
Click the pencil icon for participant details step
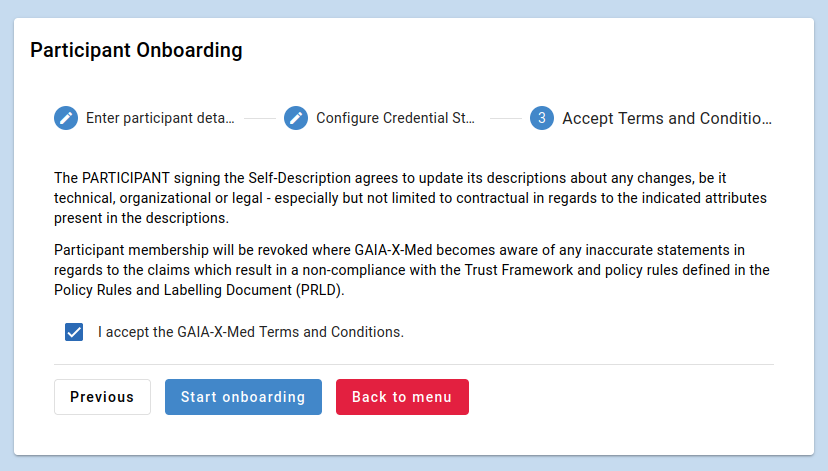click(x=66, y=118)
